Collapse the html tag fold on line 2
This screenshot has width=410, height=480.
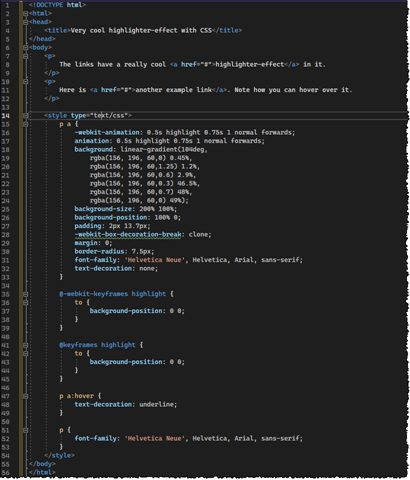point(25,14)
